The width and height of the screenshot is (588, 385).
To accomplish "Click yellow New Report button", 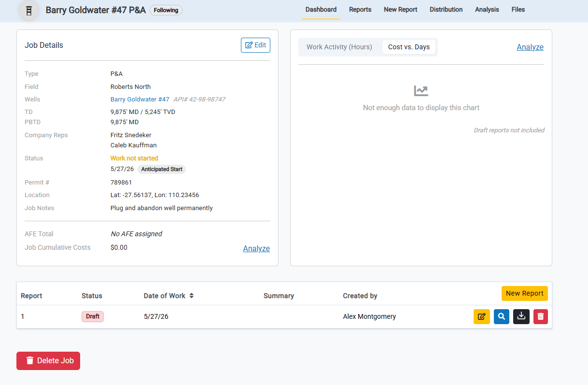I will point(525,293).
